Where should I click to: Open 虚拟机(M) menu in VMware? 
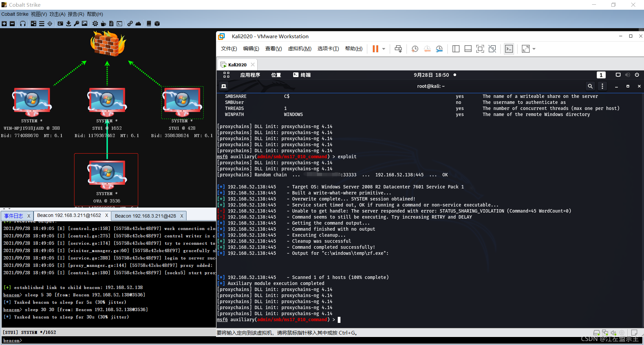tap(300, 49)
